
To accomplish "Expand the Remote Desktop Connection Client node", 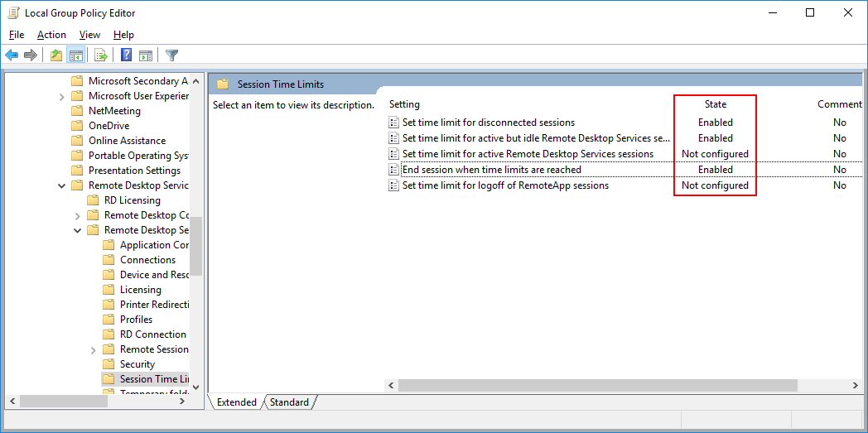I will (78, 215).
